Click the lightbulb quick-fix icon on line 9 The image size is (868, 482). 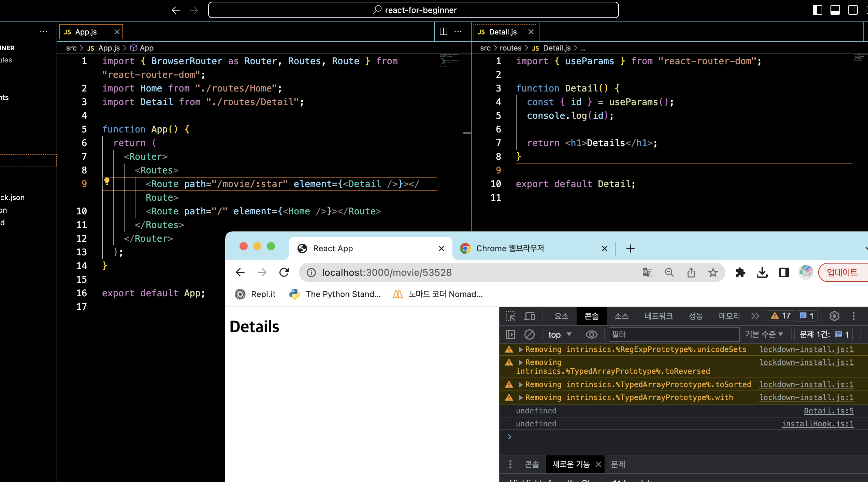click(x=107, y=181)
